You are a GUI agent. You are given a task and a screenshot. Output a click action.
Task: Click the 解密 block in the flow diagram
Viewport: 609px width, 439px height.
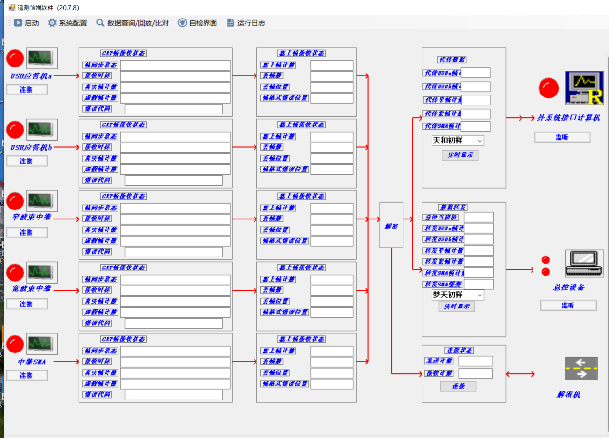pyautogui.click(x=391, y=225)
